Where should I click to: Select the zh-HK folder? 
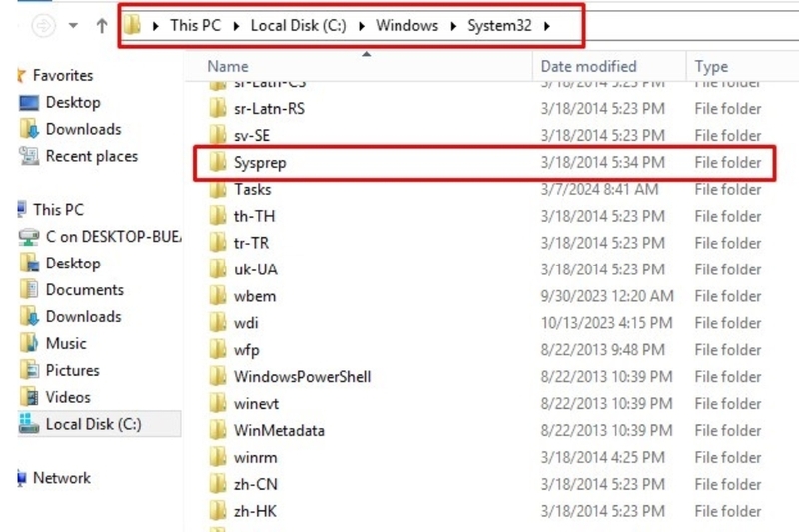pyautogui.click(x=255, y=512)
